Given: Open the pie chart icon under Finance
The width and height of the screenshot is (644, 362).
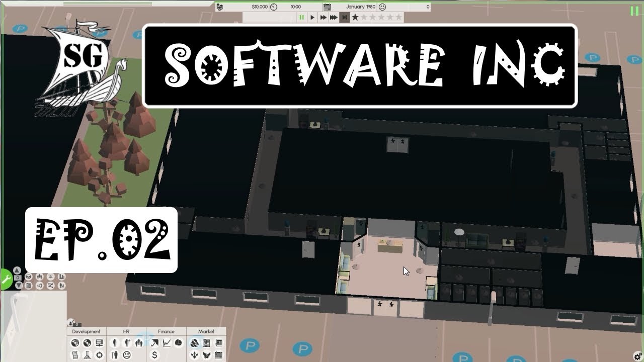Looking at the screenshot, I should click(x=179, y=343).
